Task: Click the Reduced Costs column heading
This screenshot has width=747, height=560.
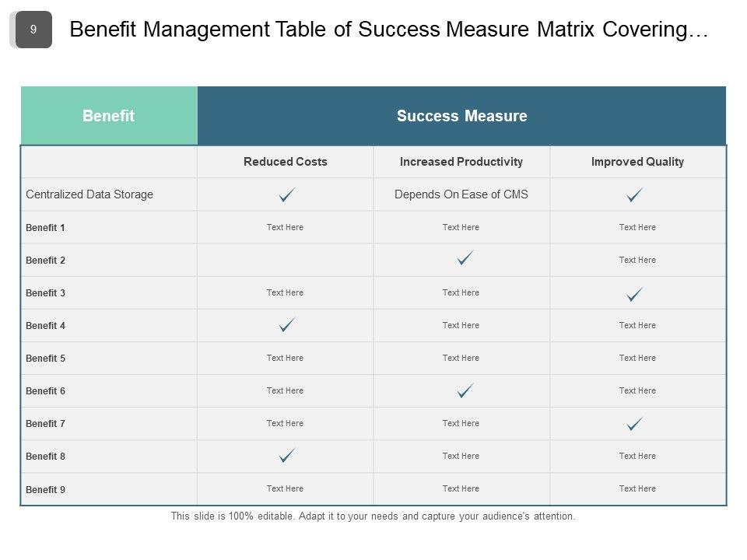Action: [x=286, y=162]
